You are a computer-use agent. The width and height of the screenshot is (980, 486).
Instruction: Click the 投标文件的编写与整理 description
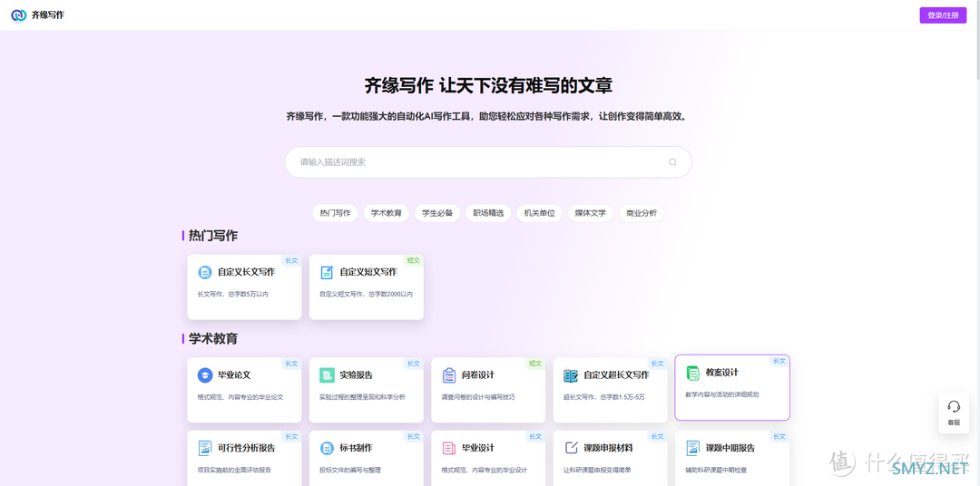(350, 470)
